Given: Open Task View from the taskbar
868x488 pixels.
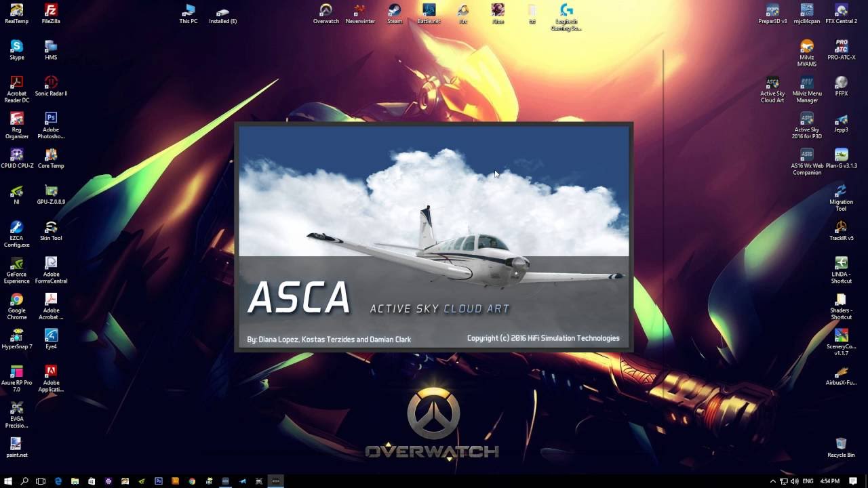Looking at the screenshot, I should [x=41, y=481].
